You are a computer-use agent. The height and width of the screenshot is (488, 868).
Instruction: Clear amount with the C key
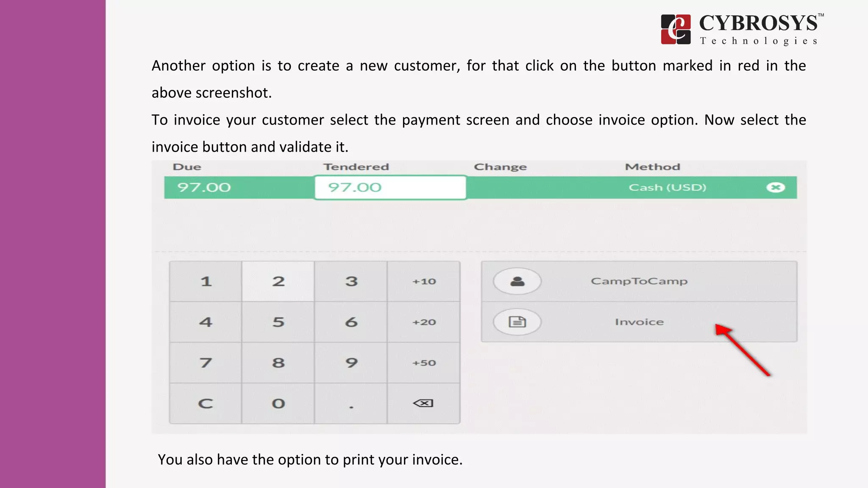(x=206, y=403)
